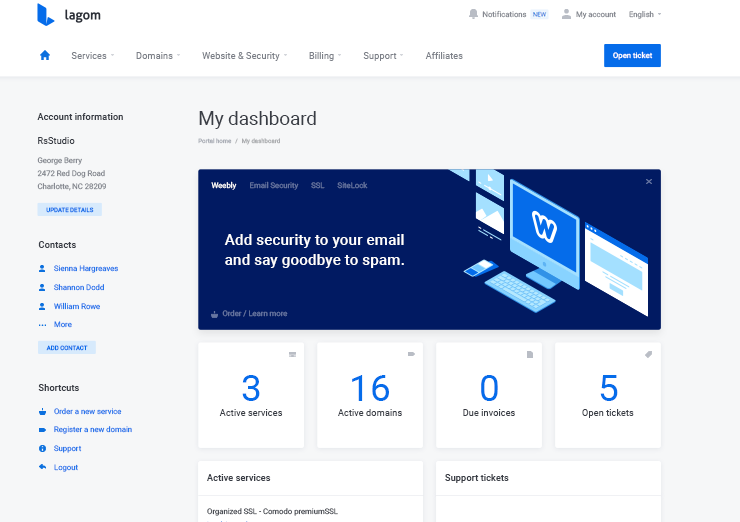
Task: Open the 0 Due invoices tile
Action: (489, 396)
